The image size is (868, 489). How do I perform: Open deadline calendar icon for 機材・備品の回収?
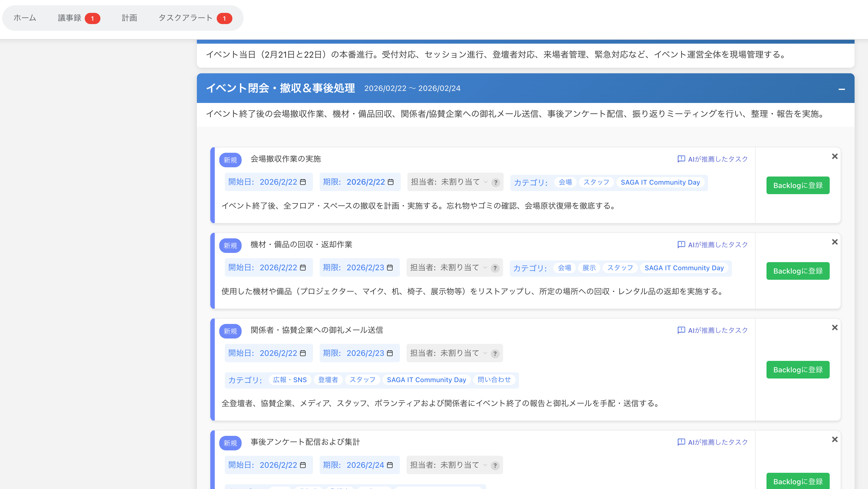pos(390,268)
